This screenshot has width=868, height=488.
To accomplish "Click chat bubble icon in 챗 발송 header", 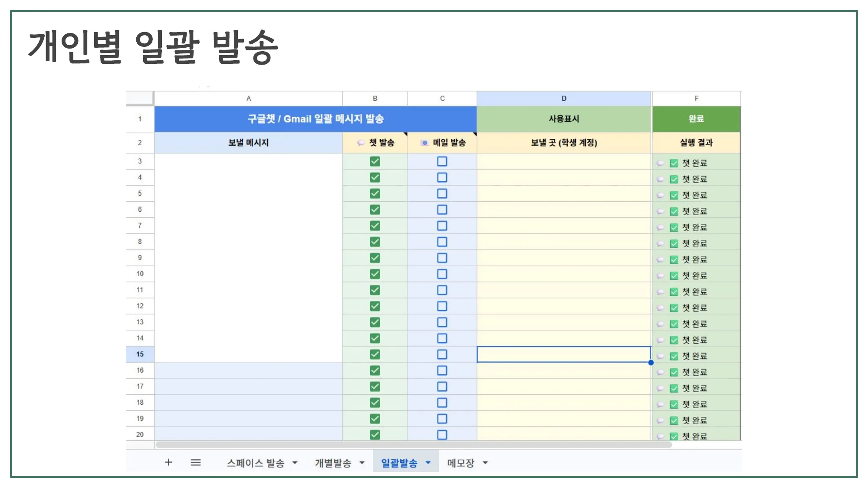I will point(361,143).
